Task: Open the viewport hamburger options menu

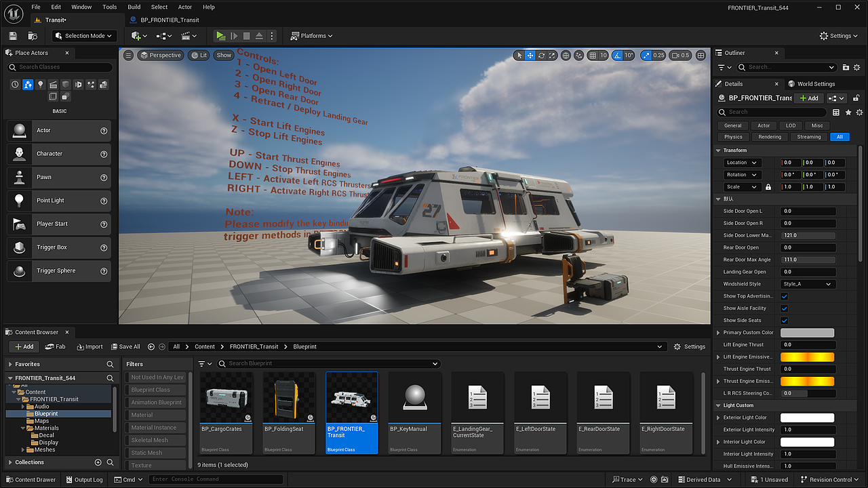Action: click(128, 56)
